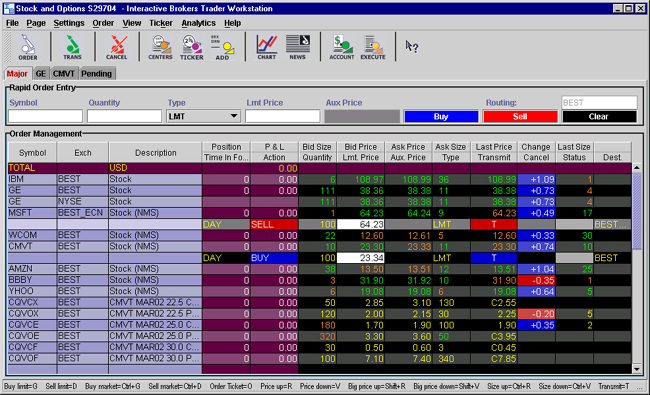650x395 pixels.
Task: Click the 23.34 limit price cell
Action: coord(361,258)
